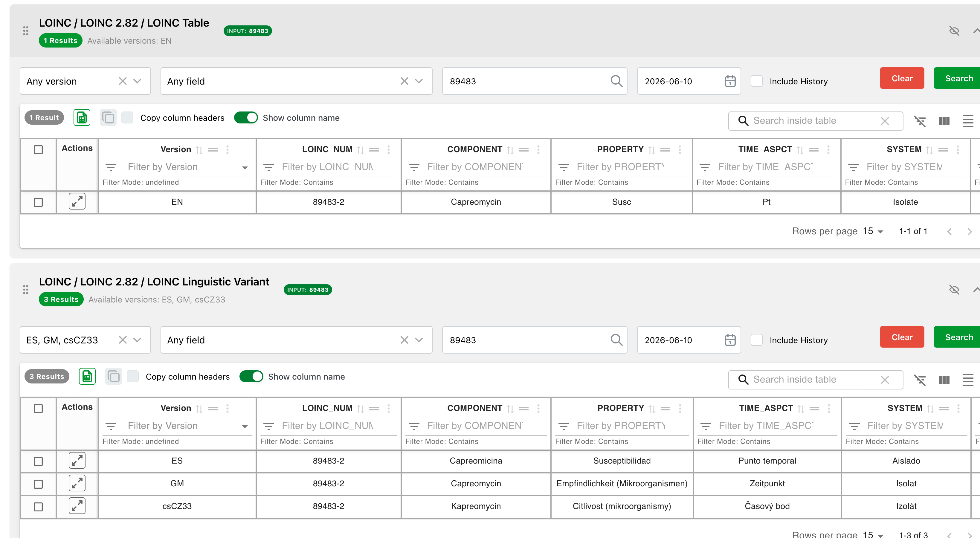
Task: Sort LOINC Table by LOINC_NUM column
Action: 361,150
